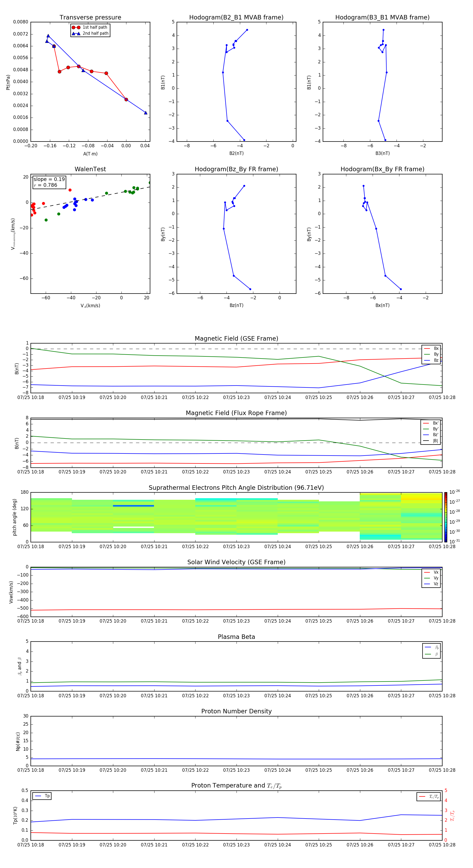This screenshot has width=473, height=868.
Task: Click the 'B3(nT)' x-axis label
Action: click(x=382, y=153)
